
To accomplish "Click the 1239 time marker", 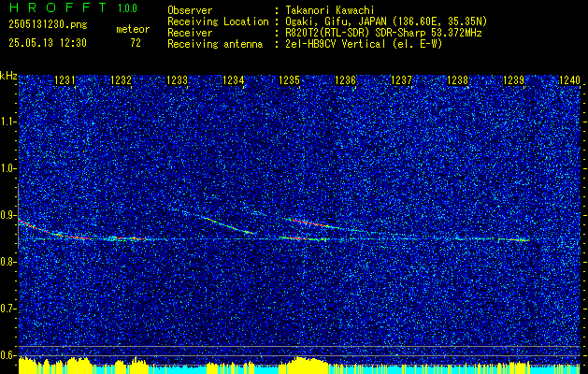I will click(513, 80).
